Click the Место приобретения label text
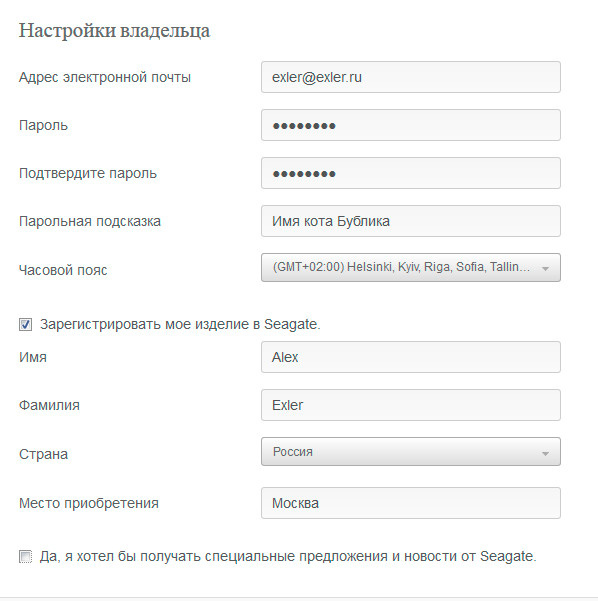The height and width of the screenshot is (601, 598). 89,503
